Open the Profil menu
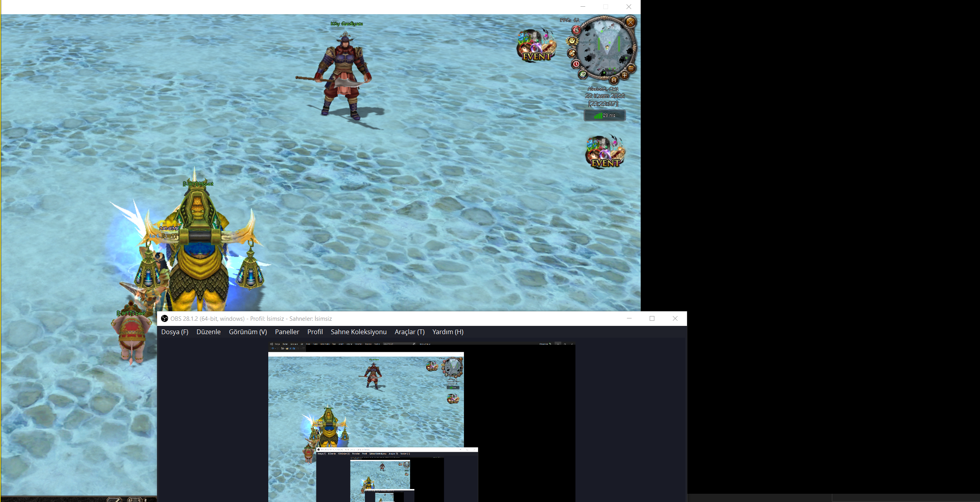Screen dimensions: 980x502 315,332
